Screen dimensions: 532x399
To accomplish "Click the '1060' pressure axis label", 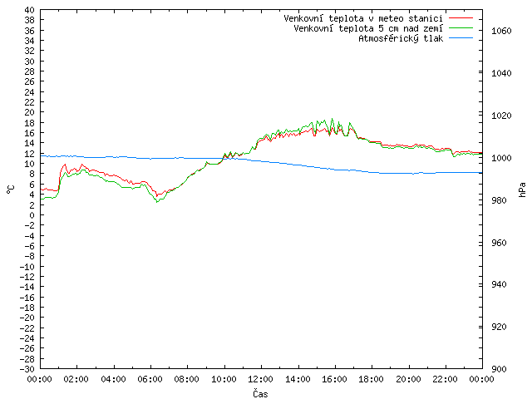I will coord(501,32).
